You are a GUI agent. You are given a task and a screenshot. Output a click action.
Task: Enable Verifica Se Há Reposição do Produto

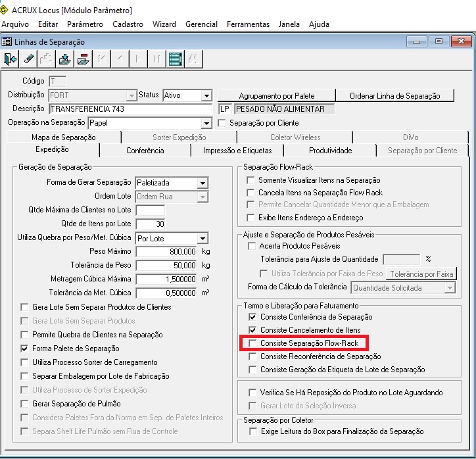252,393
